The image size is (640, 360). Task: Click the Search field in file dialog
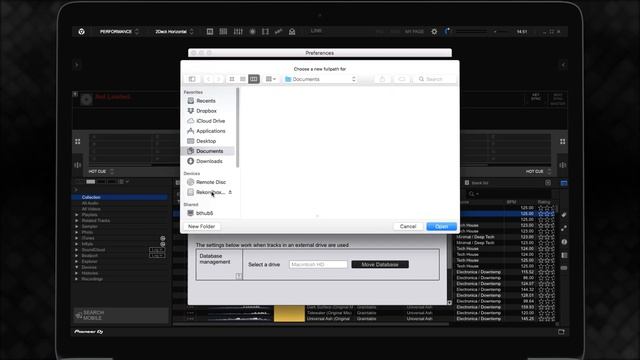coord(435,79)
